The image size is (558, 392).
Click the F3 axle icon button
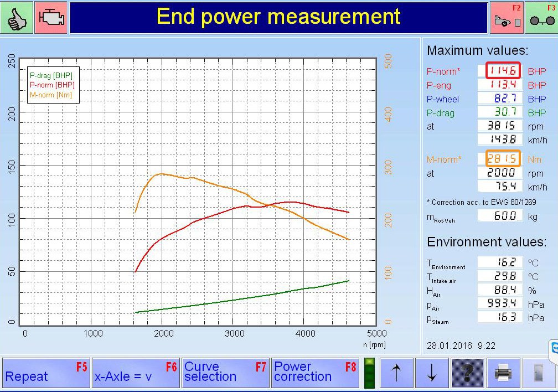pos(541,18)
